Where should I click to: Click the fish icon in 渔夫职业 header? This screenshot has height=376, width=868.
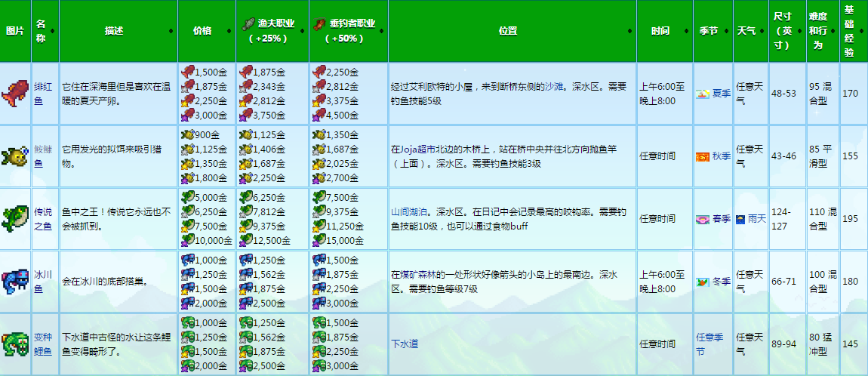click(x=249, y=24)
